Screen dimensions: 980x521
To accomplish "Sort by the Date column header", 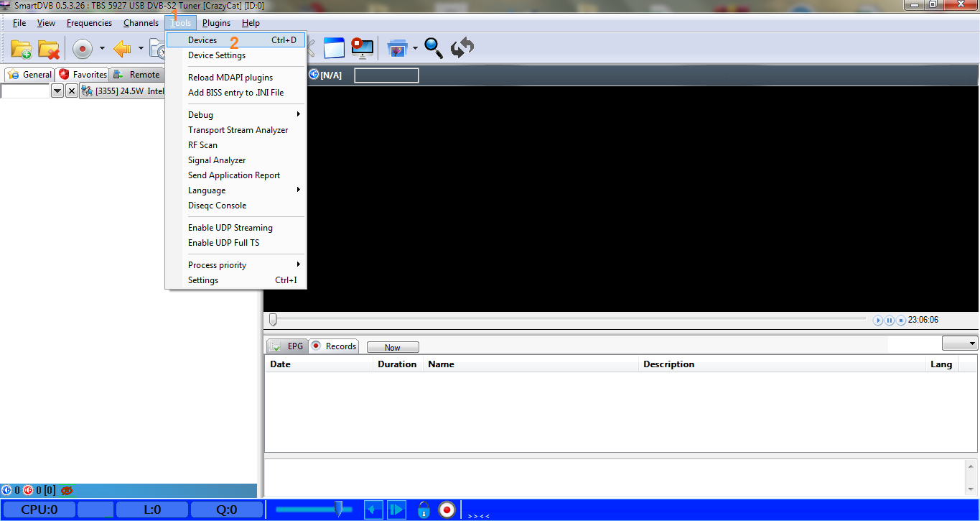I will pyautogui.click(x=319, y=364).
